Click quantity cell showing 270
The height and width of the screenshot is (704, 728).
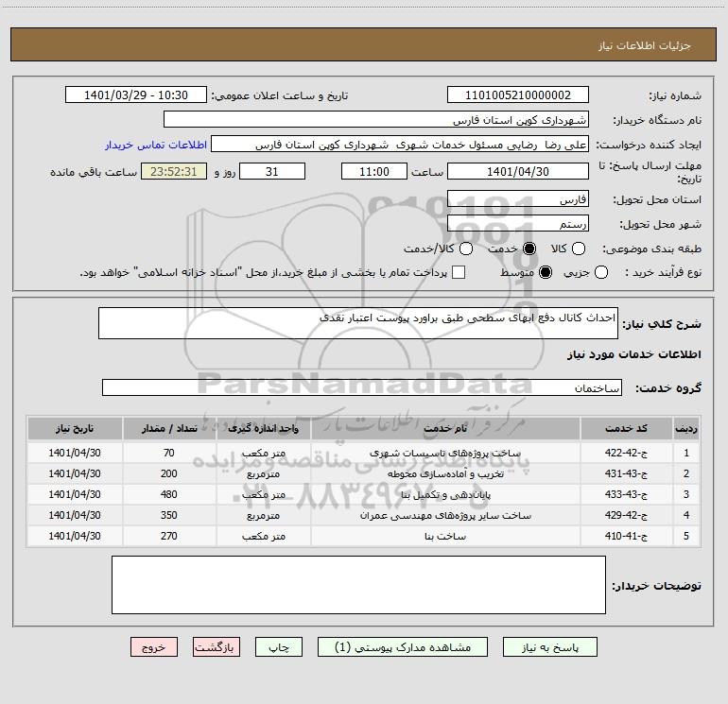point(169,536)
